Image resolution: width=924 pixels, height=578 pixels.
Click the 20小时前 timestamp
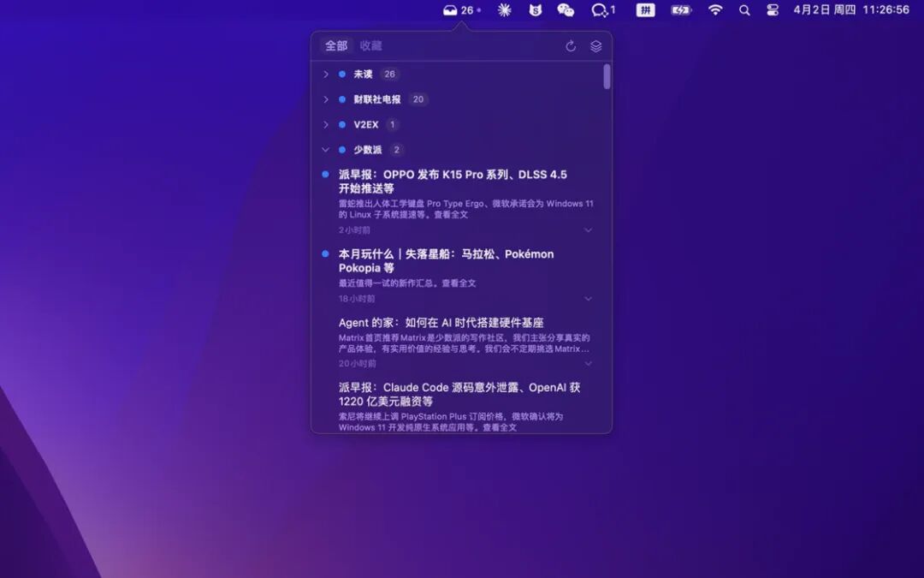[357, 363]
